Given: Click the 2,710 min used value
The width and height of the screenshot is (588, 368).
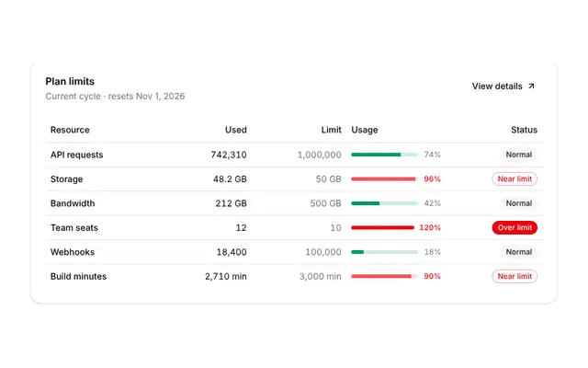Looking at the screenshot, I should coord(226,276).
